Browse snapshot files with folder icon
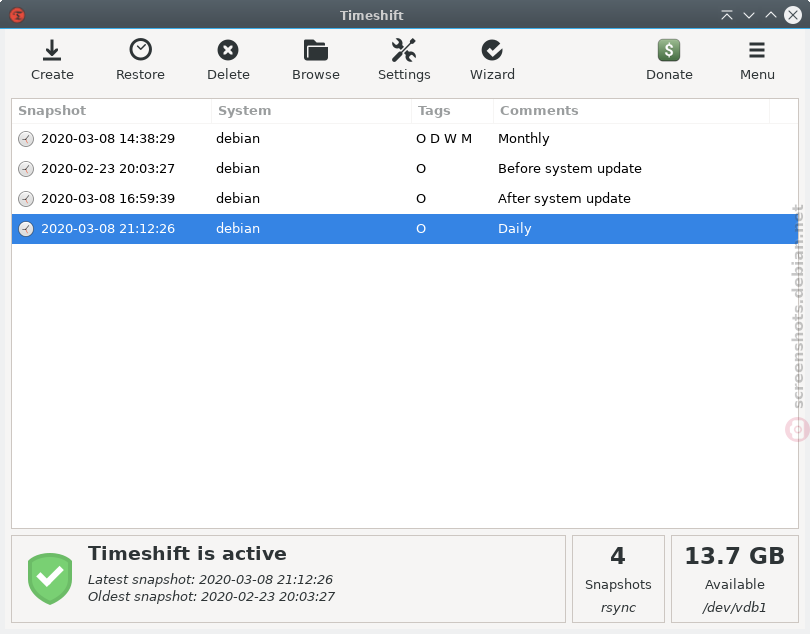 (316, 50)
